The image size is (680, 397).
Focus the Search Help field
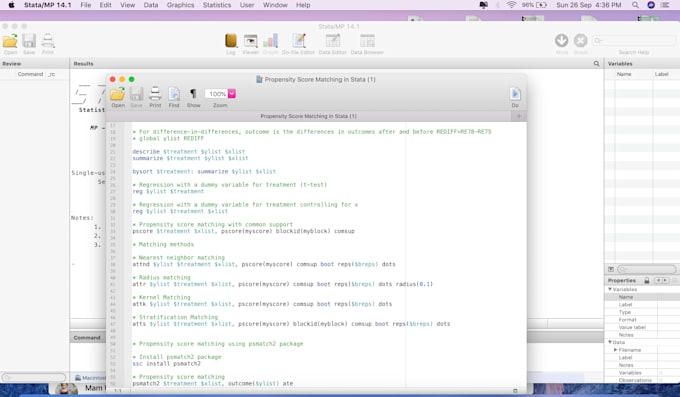pos(634,41)
